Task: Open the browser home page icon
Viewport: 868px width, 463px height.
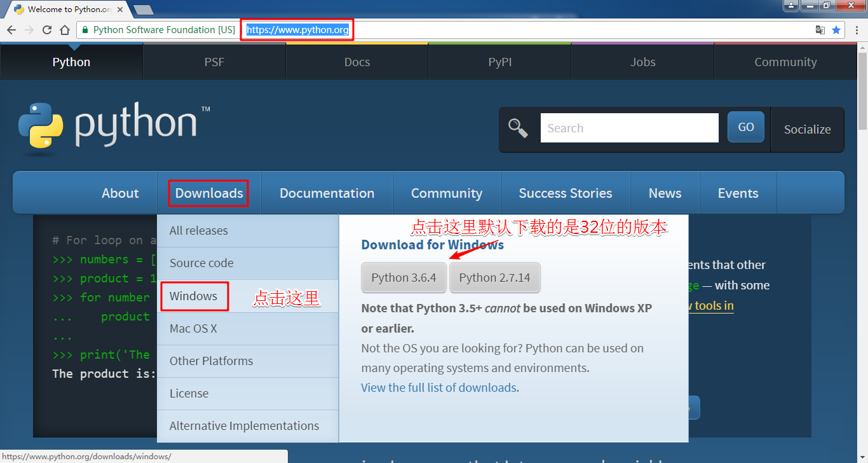Action: [x=65, y=30]
